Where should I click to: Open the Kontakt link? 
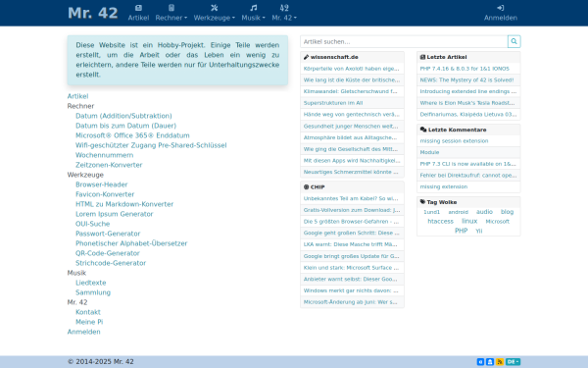(x=88, y=312)
